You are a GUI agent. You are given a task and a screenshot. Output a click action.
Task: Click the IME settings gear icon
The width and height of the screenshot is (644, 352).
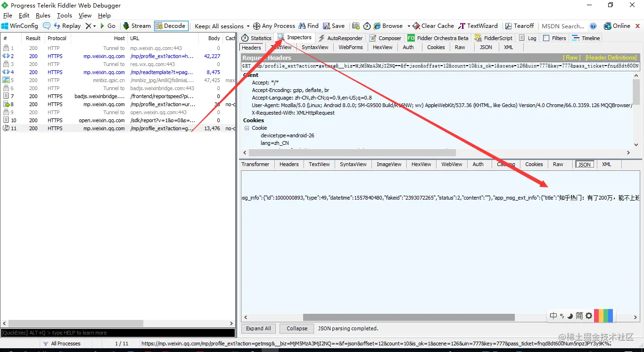point(589,316)
